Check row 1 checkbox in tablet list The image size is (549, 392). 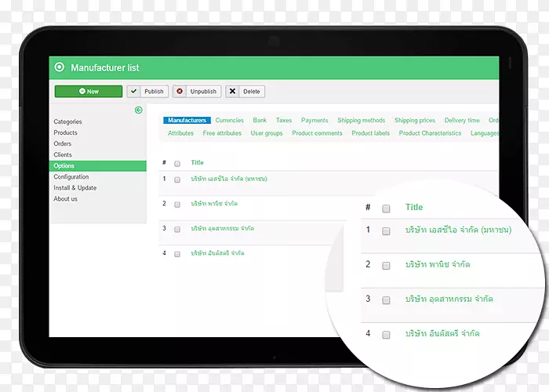coord(177,180)
